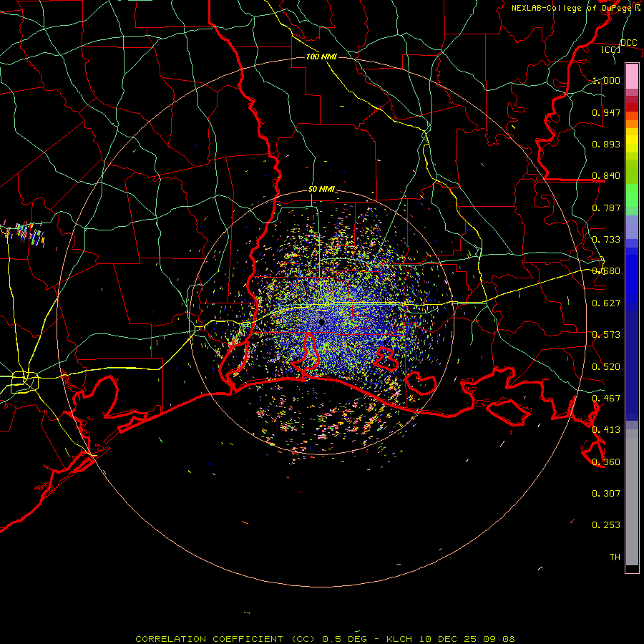
Task: Click the 100 NMI range ring label
Action: tap(321, 57)
